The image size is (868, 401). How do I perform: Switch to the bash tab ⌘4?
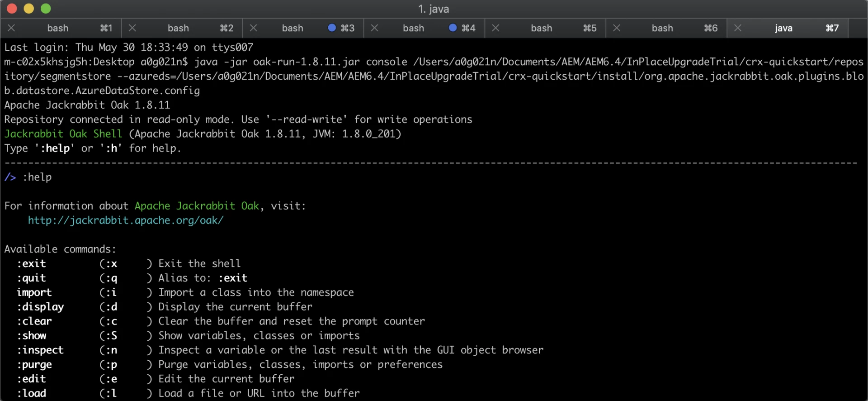click(x=425, y=28)
